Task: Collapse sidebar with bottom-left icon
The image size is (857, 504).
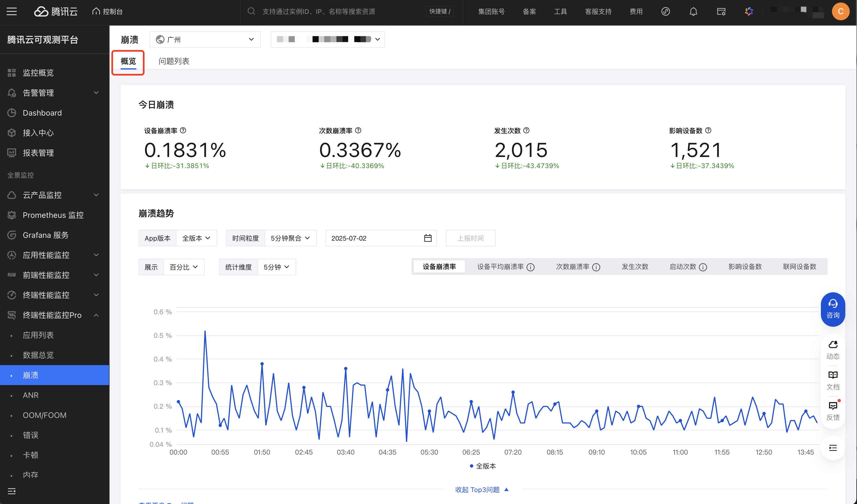Action: pos(12,491)
